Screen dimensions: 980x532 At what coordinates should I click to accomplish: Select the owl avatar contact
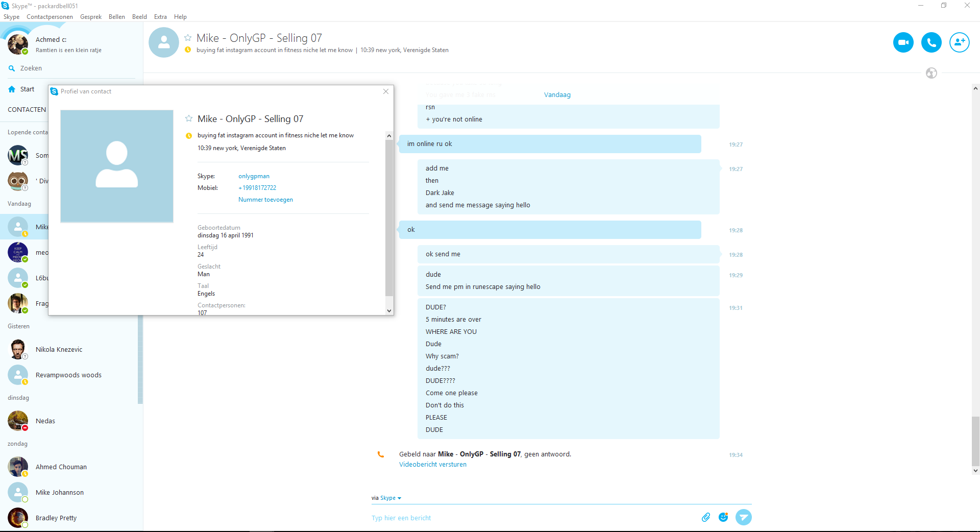[18, 181]
